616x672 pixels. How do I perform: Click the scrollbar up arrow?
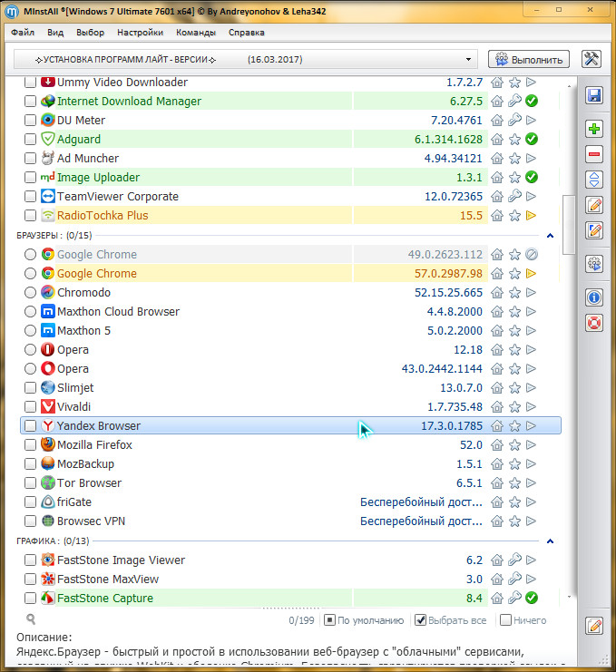tap(569, 86)
